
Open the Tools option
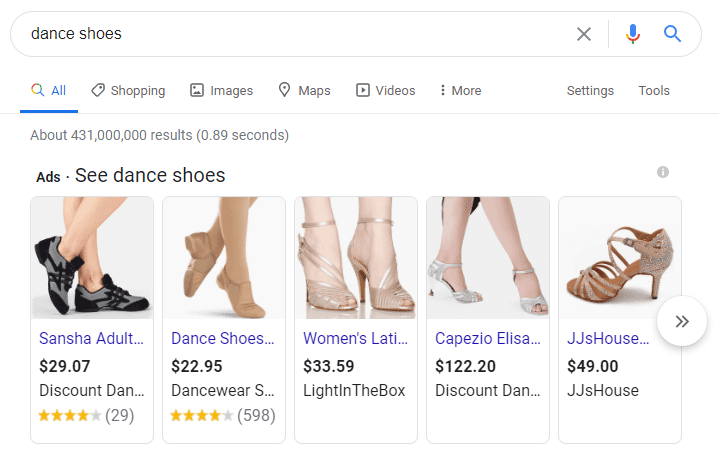[654, 90]
